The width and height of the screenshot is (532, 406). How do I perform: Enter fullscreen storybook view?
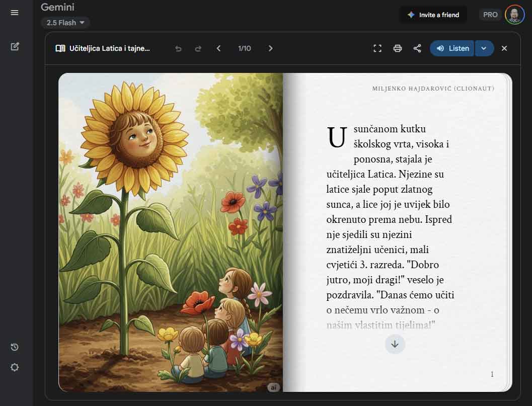click(377, 48)
